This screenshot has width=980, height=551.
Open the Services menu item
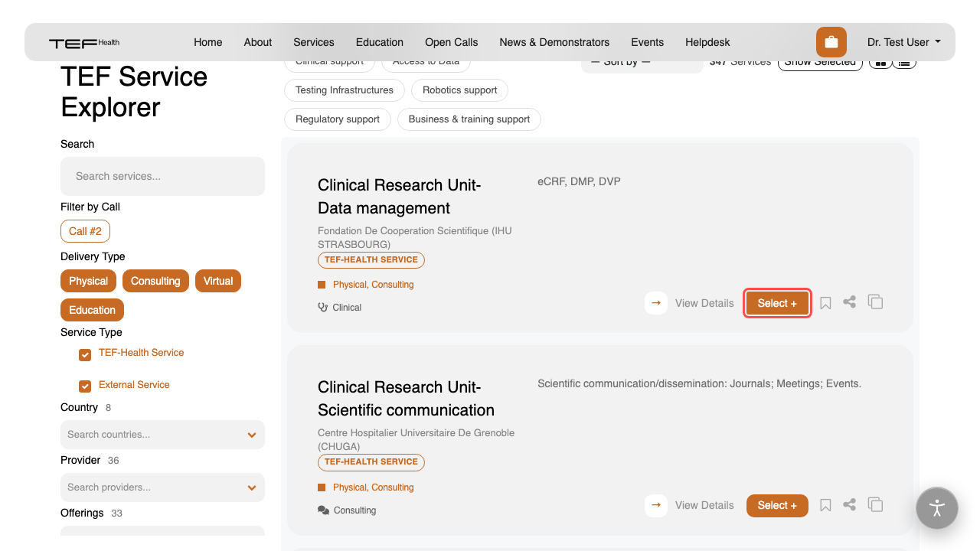point(314,42)
